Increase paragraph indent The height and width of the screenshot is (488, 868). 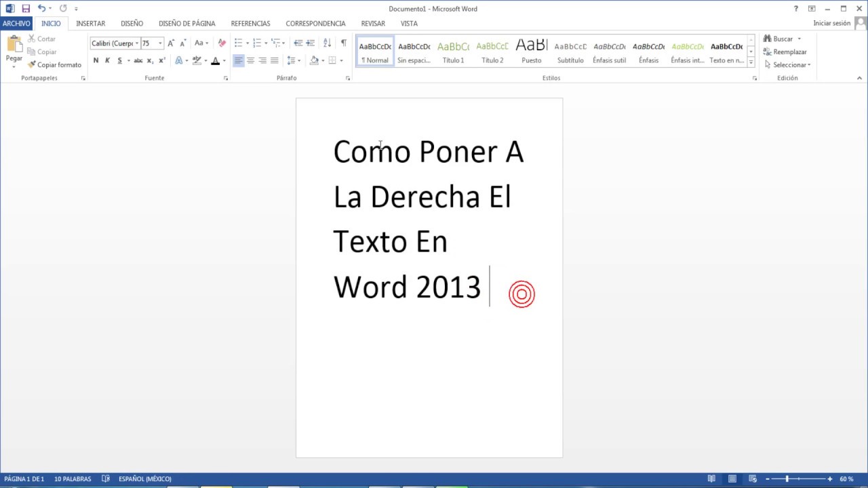click(x=310, y=43)
